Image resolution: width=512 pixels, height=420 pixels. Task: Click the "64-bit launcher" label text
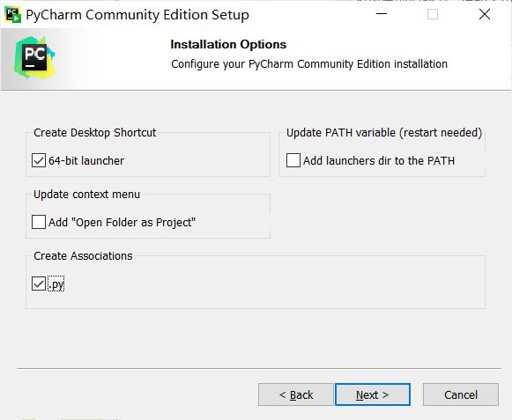point(86,160)
